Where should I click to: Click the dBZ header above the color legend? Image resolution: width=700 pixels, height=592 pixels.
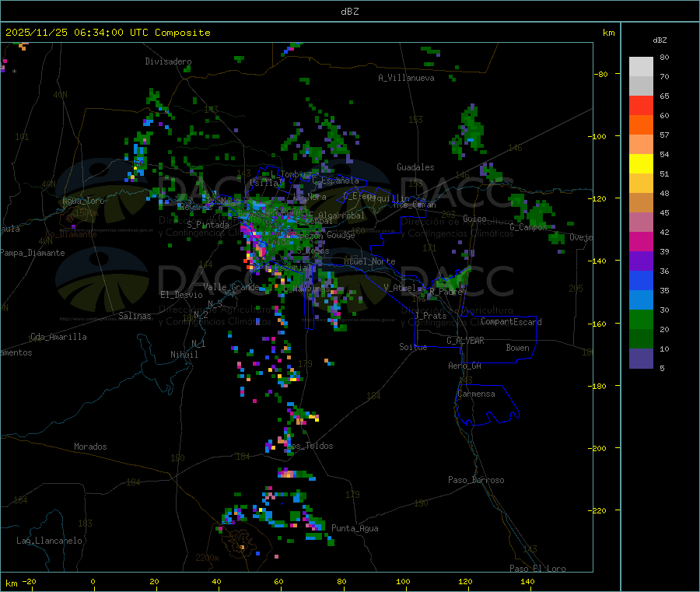point(660,40)
